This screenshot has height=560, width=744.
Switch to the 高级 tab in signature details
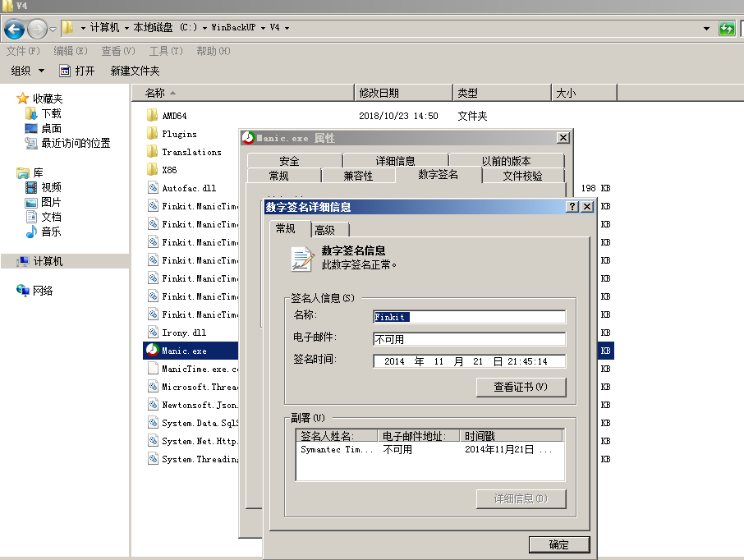330,230
